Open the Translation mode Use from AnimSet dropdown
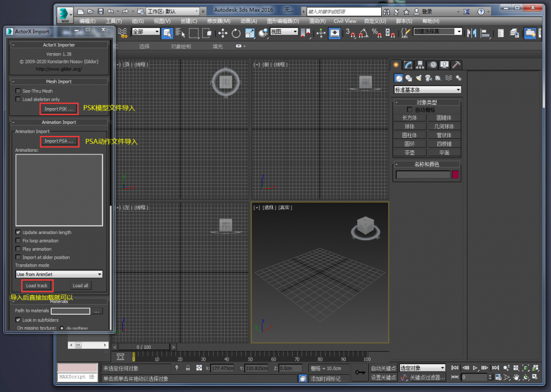The image size is (551, 392). click(x=59, y=274)
